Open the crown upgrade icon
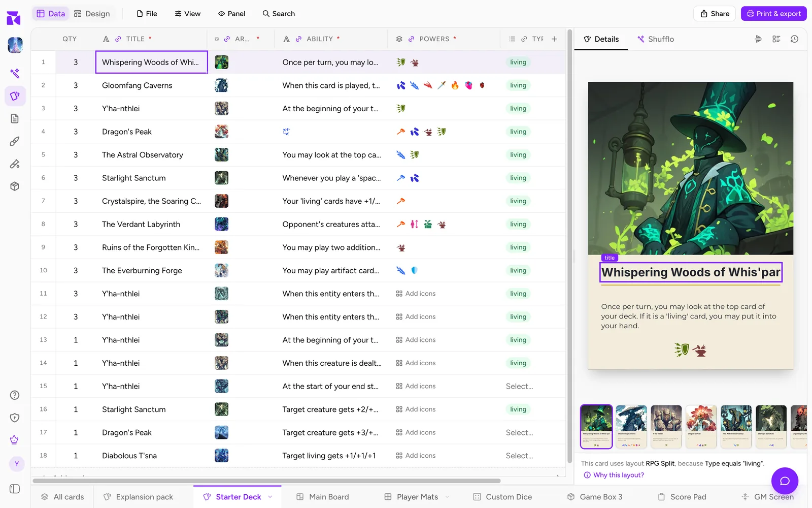Viewport: 812px width, 508px height. point(15,440)
